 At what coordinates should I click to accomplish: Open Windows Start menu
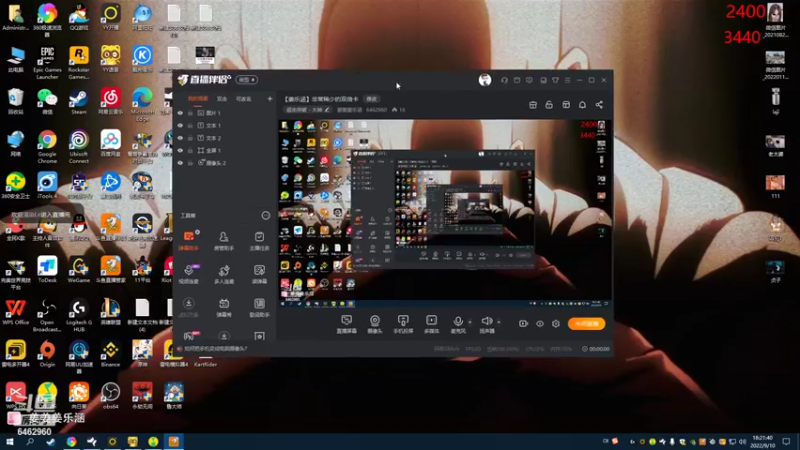(9, 442)
